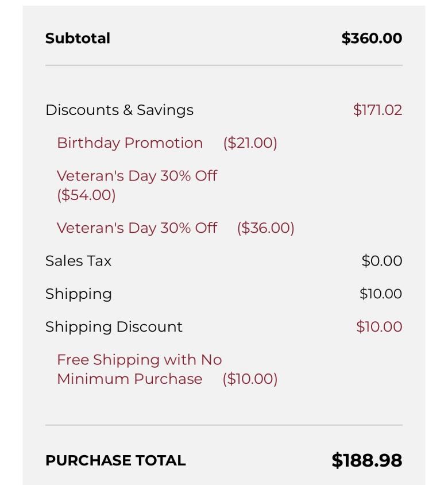The width and height of the screenshot is (448, 485).
Task: Select the ($36.00) discount amount
Action: pos(266,228)
